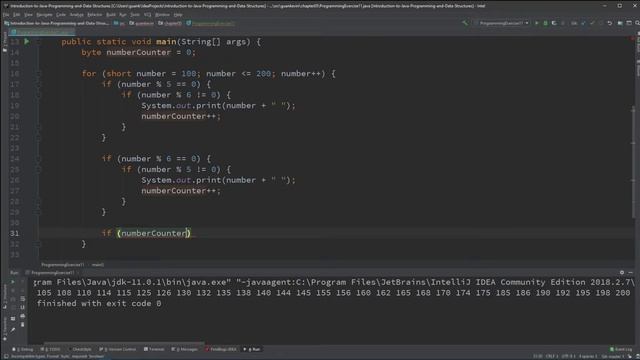This screenshot has height=360, width=640.
Task: Click the Search Everywhere magnifier icon
Action: [x=637, y=23]
